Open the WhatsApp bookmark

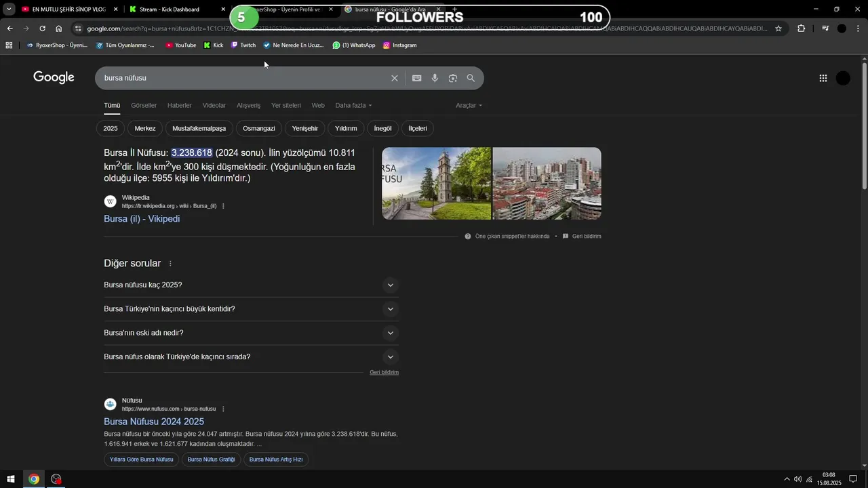[353, 45]
